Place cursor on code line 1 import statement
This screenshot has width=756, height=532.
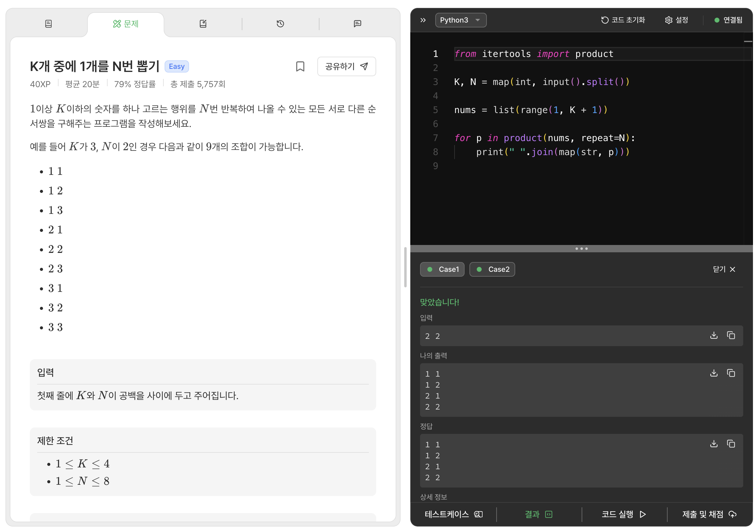click(x=534, y=54)
